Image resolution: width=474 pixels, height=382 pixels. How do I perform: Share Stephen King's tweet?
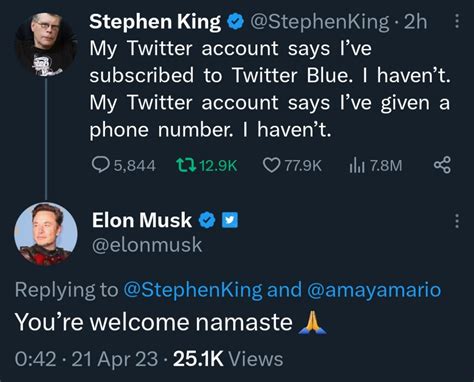pyautogui.click(x=442, y=165)
